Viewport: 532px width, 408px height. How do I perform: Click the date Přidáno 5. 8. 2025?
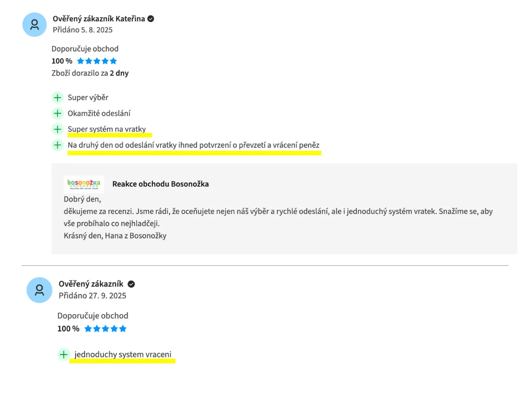[x=82, y=30]
